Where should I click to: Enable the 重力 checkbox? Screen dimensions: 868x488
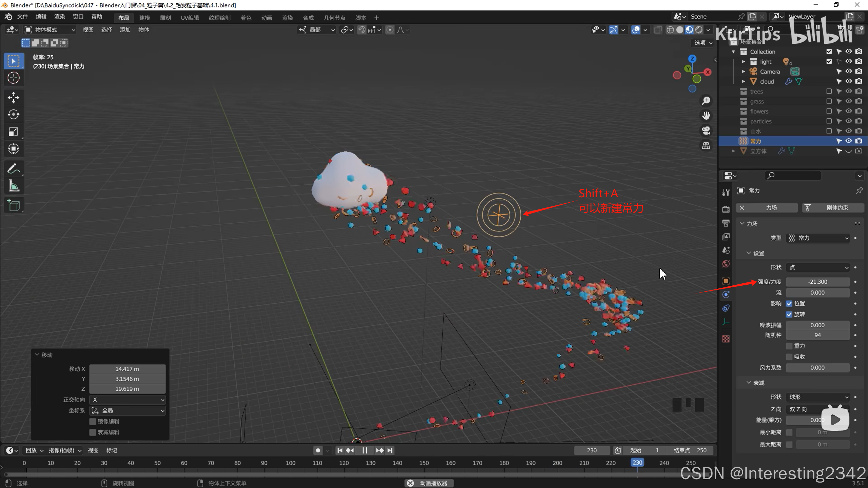pos(789,346)
